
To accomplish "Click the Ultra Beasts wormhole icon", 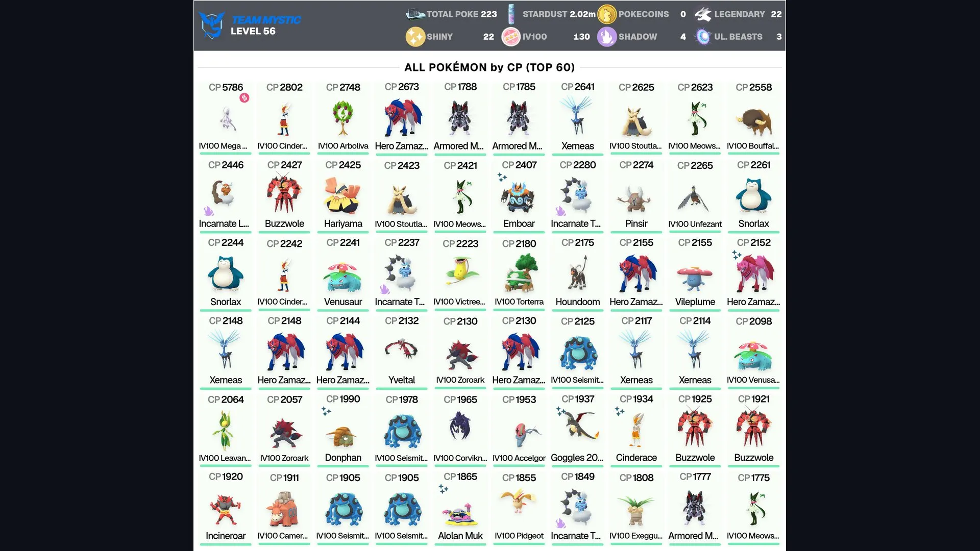I will point(703,37).
